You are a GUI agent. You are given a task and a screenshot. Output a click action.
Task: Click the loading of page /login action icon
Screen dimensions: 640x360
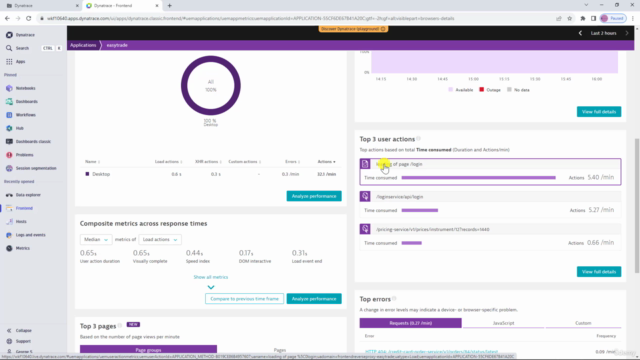click(x=365, y=164)
